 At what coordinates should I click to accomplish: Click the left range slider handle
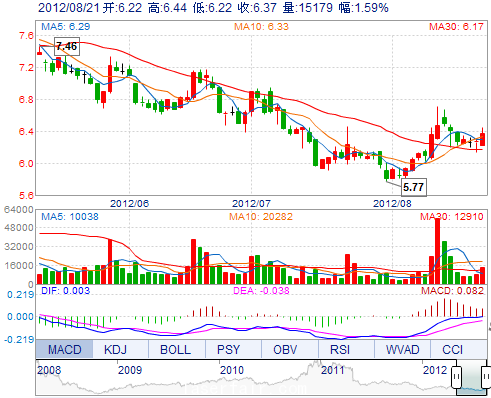tap(456, 377)
